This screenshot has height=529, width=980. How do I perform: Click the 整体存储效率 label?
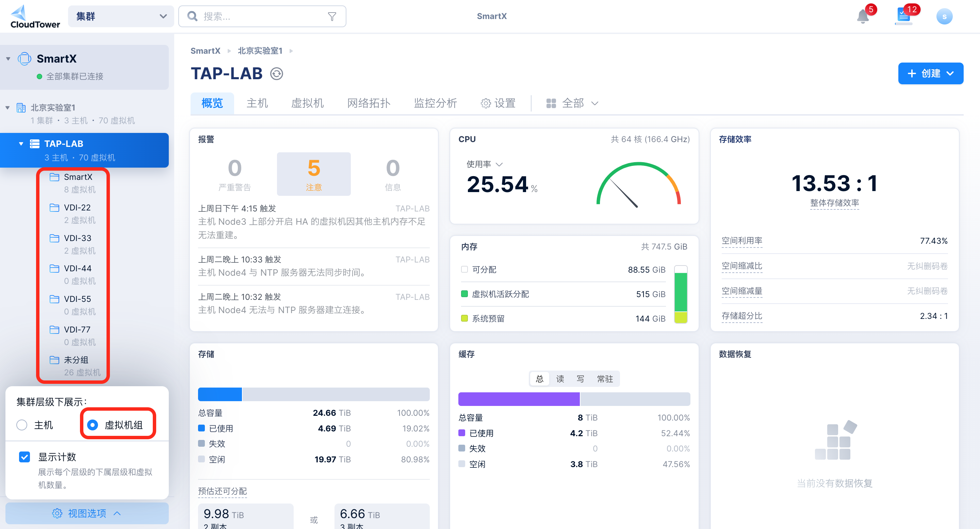click(835, 203)
